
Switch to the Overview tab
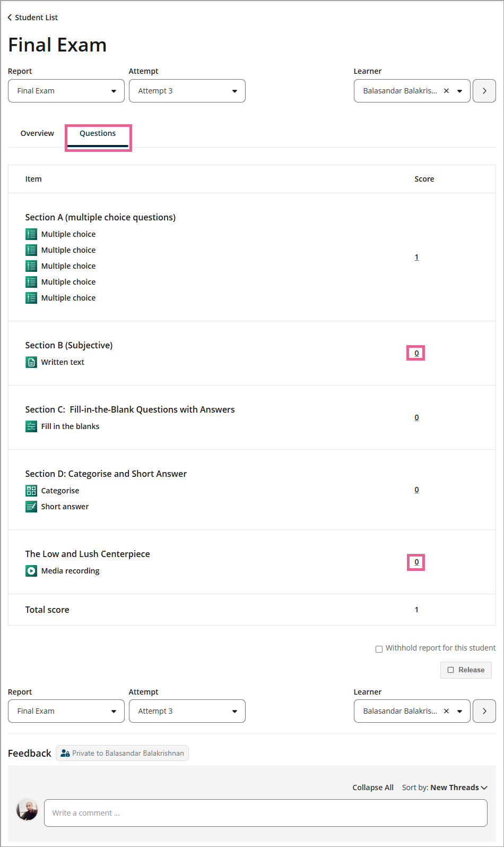[x=37, y=133]
